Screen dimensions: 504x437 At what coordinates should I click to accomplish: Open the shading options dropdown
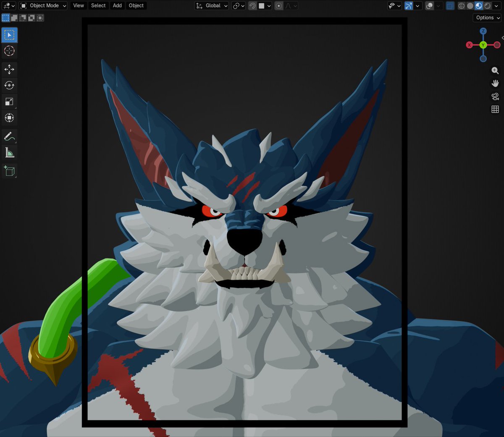tap(497, 5)
